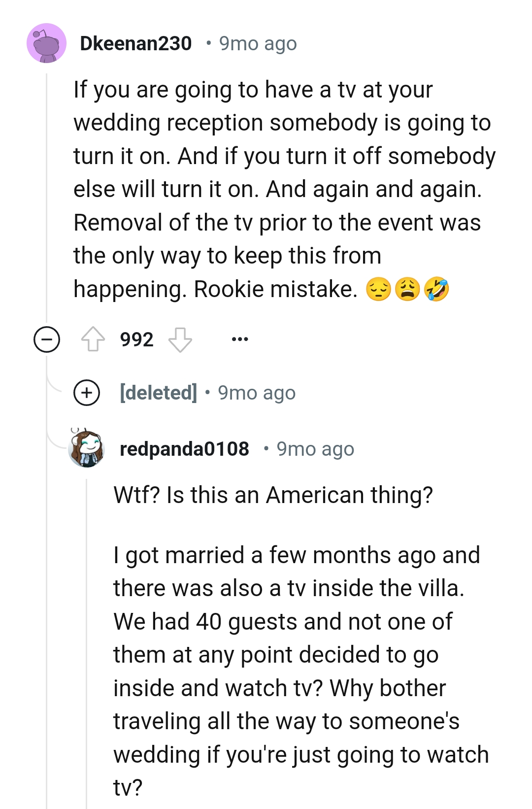This screenshot has width=532, height=809.
Task: Click the timestamp next to redpanda0108
Action: (x=315, y=449)
